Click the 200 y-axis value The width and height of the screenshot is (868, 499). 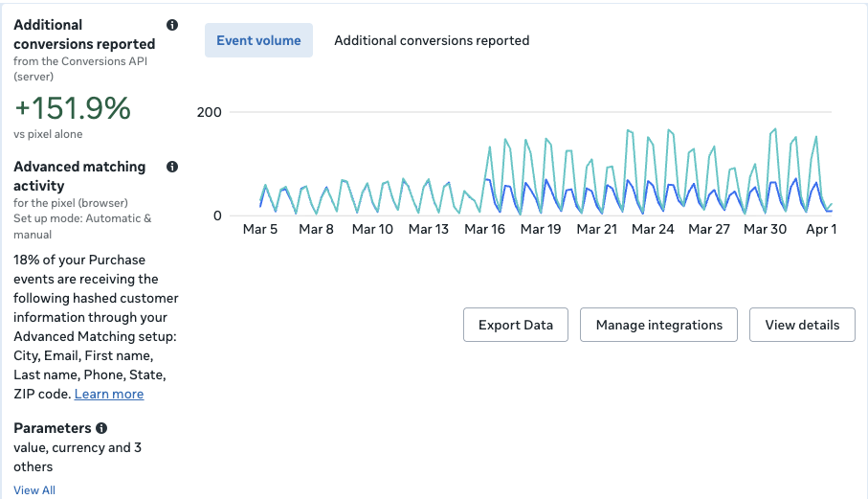pyautogui.click(x=210, y=112)
